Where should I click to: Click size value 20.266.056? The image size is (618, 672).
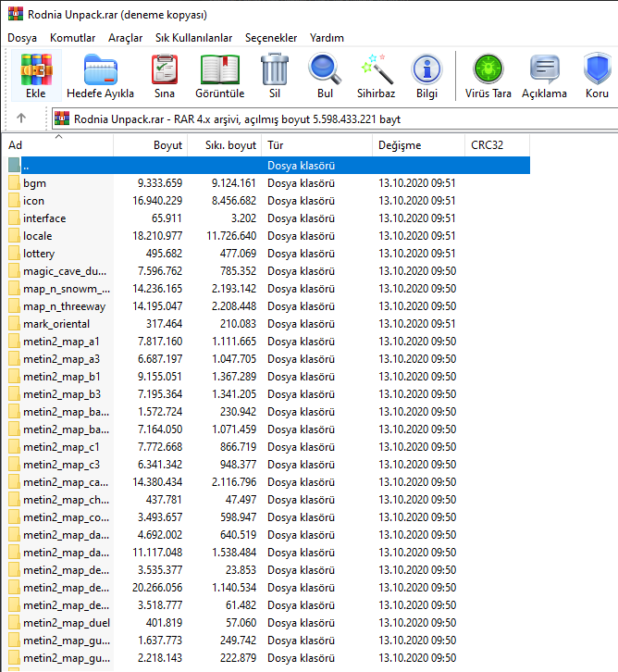click(x=157, y=587)
